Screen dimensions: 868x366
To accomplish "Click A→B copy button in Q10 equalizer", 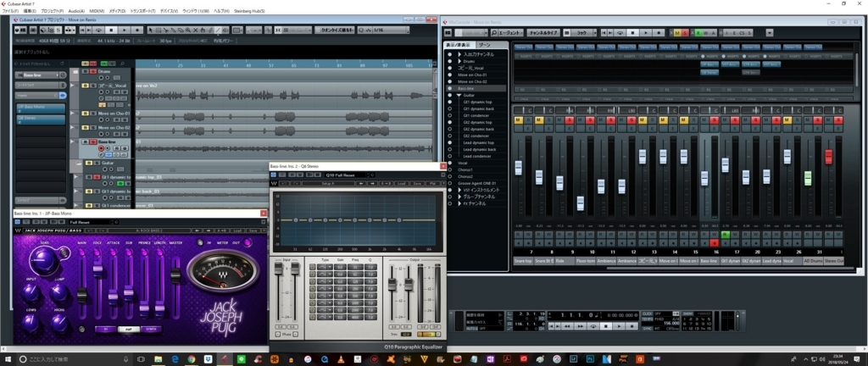I will point(387,184).
